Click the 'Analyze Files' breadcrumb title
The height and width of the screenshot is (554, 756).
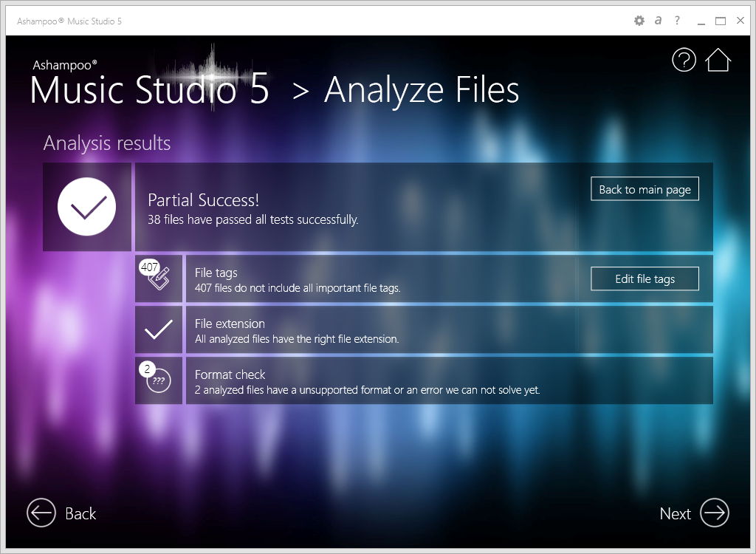[422, 90]
